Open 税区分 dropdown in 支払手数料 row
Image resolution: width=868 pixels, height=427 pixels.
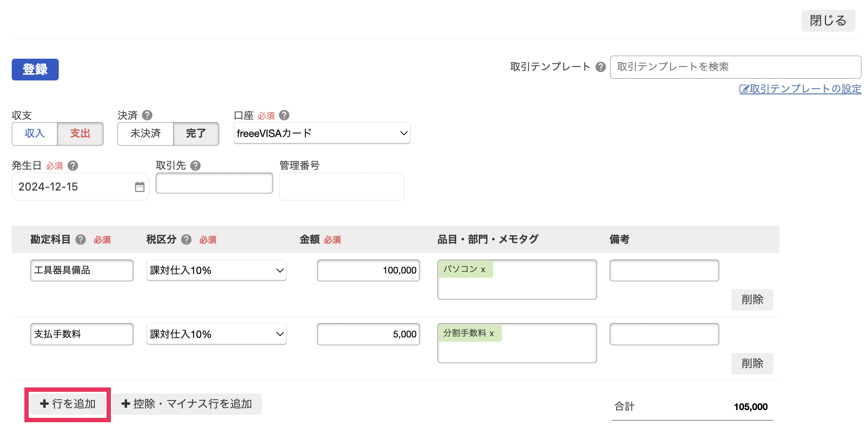[x=217, y=334]
